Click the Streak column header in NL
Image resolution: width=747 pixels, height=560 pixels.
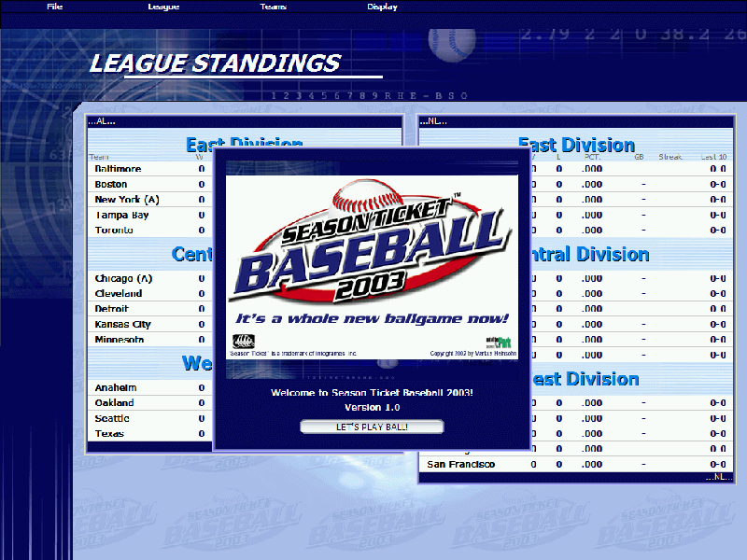tap(670, 157)
